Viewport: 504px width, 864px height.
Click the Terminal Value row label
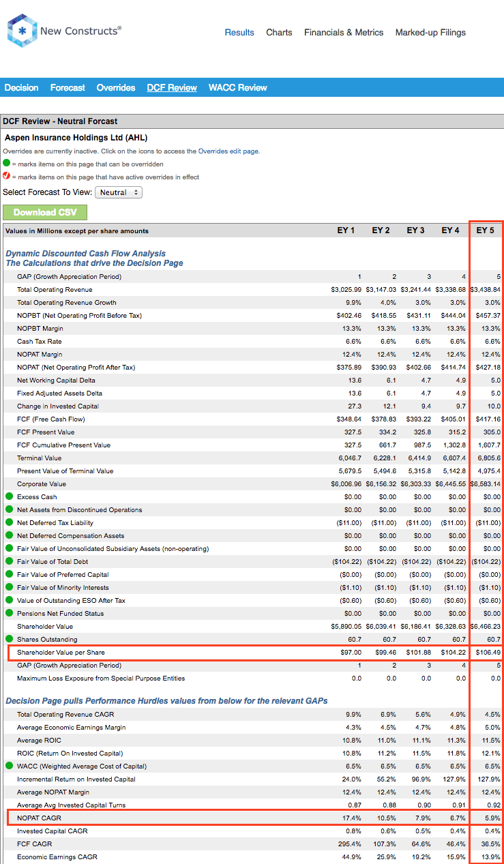39,458
